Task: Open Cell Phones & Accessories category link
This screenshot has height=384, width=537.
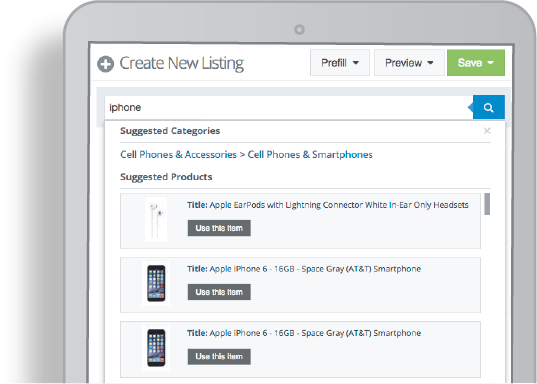Action: pyautogui.click(x=178, y=154)
